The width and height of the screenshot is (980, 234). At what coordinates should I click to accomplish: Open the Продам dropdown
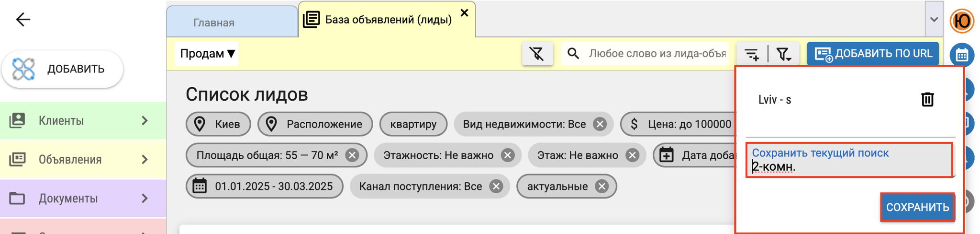pyautogui.click(x=207, y=54)
